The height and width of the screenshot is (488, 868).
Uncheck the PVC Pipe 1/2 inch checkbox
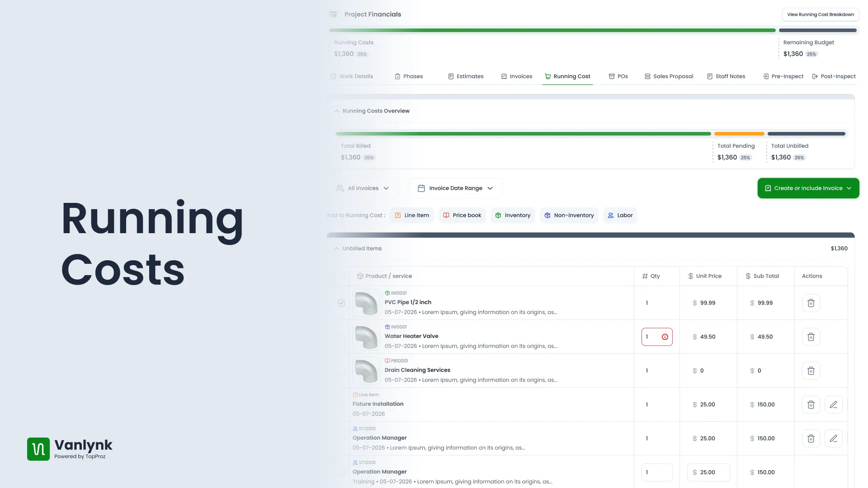(341, 303)
